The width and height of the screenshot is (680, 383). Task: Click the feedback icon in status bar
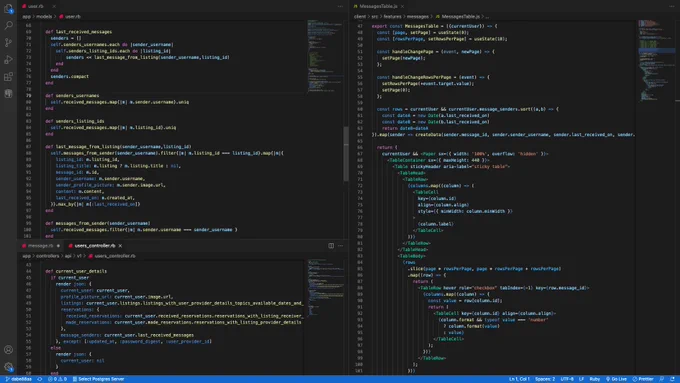pos(662,379)
